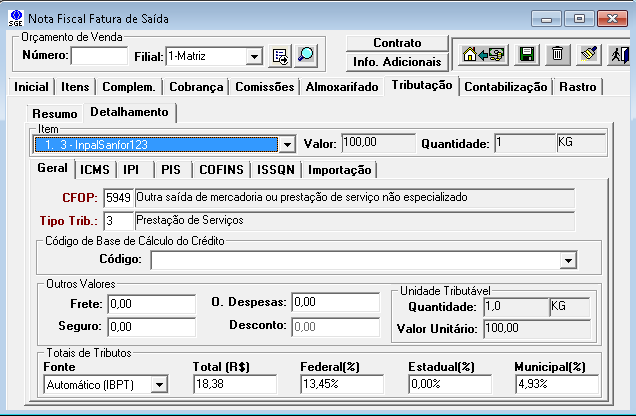Switch to the ICMS tab

pos(96,170)
